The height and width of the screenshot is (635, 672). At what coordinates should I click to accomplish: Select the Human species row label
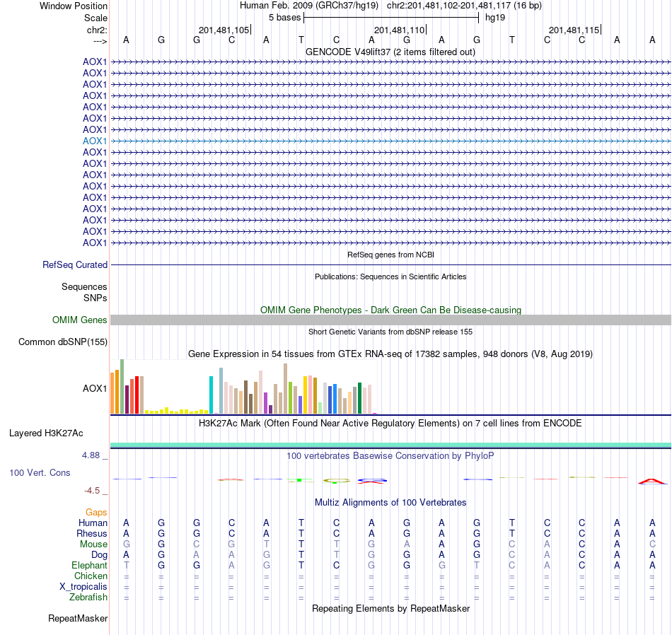click(x=93, y=523)
